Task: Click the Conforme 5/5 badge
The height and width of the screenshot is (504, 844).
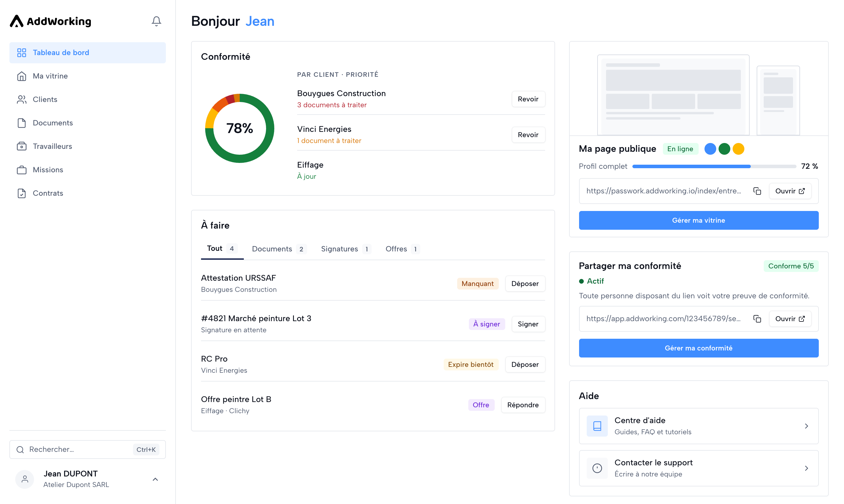Action: coord(791,266)
